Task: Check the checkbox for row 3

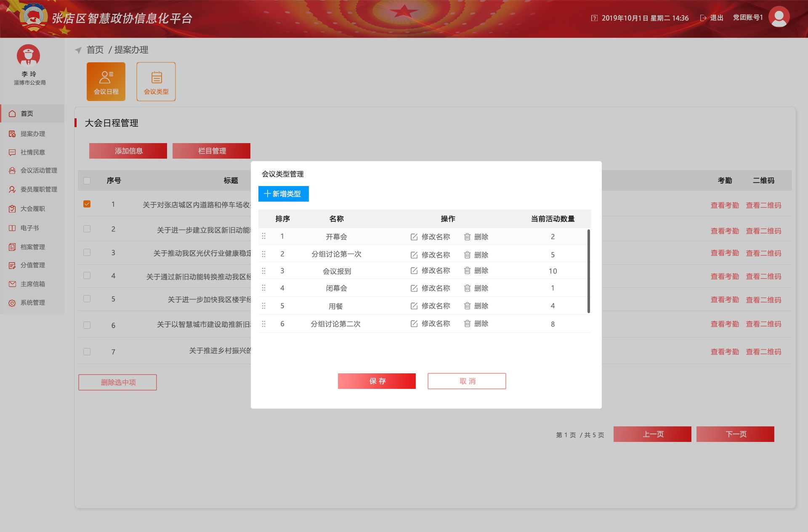Action: (87, 253)
